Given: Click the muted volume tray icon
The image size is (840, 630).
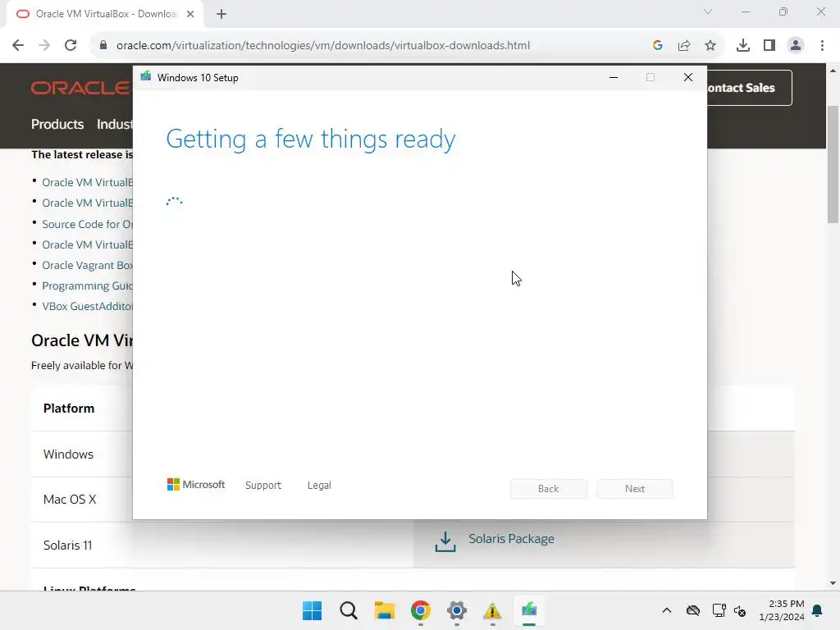Looking at the screenshot, I should point(740,610).
